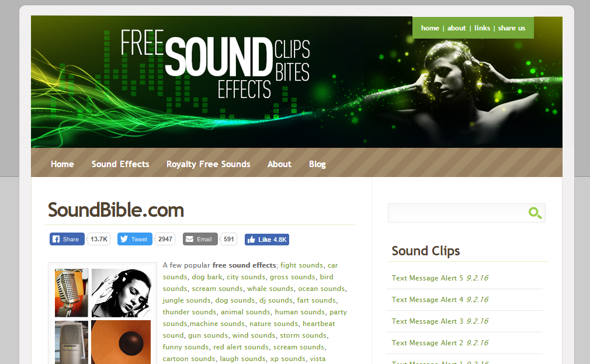
Task: Share the page using the Facebook icon
Action: pos(67,239)
